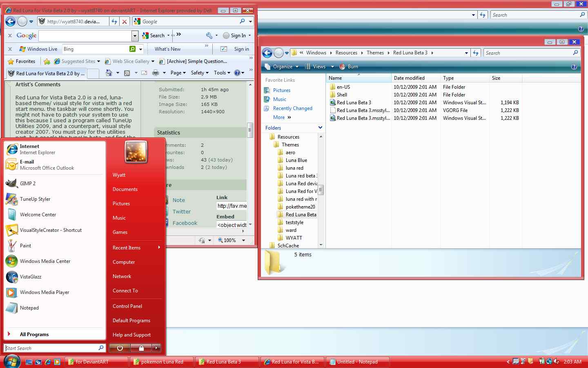Click the power button in Start menu
This screenshot has height=368, width=588.
(120, 348)
